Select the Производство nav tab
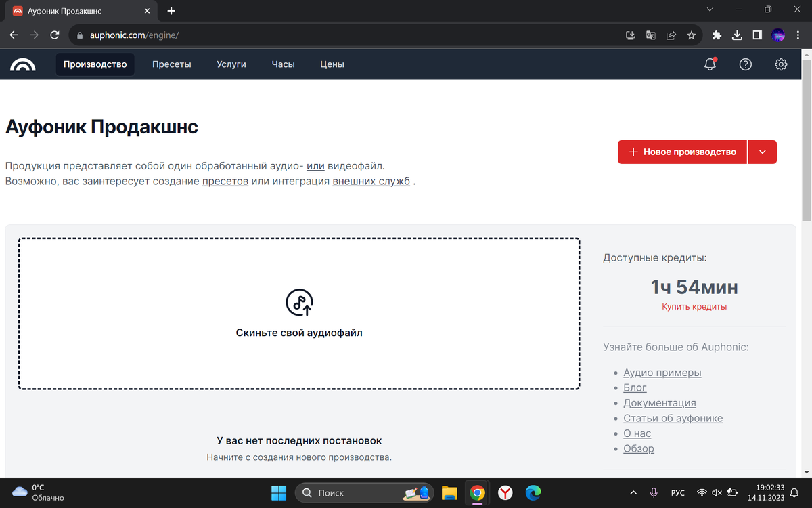The width and height of the screenshot is (812, 508). [x=95, y=64]
